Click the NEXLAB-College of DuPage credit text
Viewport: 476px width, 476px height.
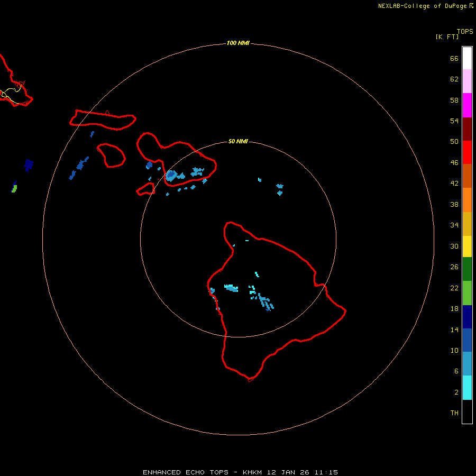(x=422, y=6)
